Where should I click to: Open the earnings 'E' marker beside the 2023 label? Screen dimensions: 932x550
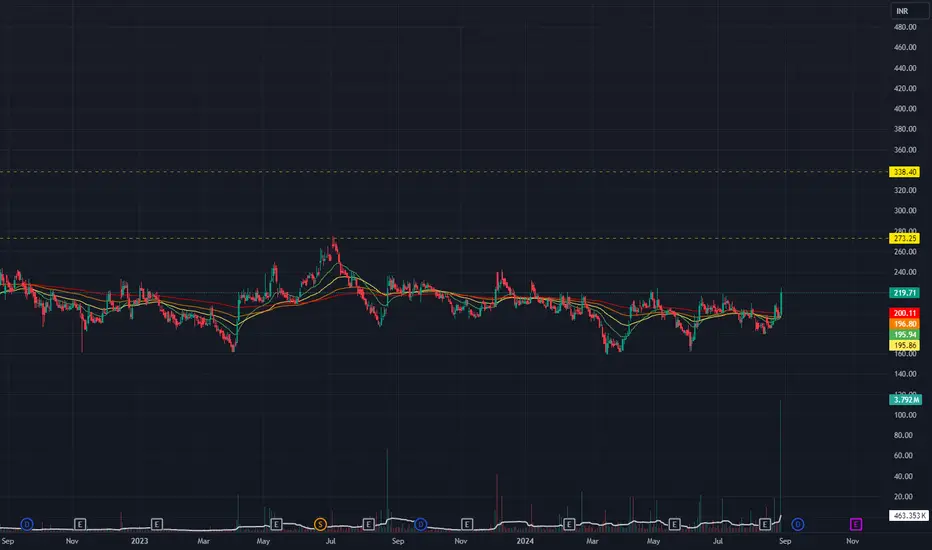pos(157,524)
